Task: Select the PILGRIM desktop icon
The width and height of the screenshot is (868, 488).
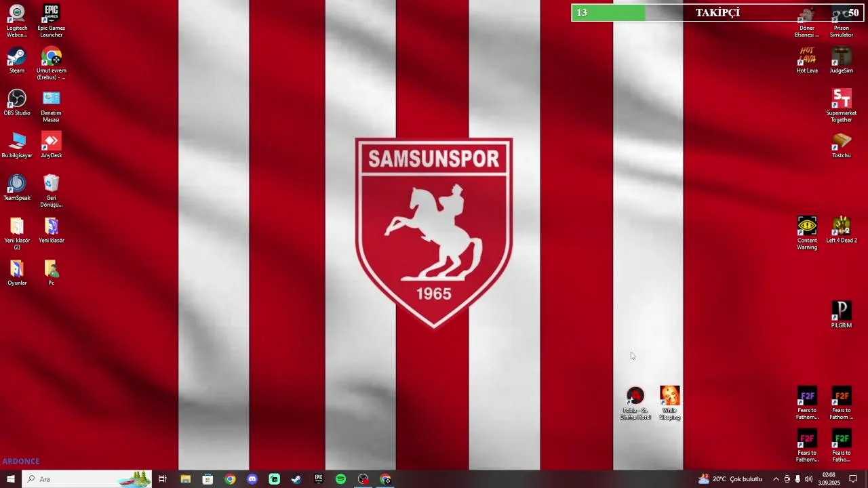Action: click(842, 315)
